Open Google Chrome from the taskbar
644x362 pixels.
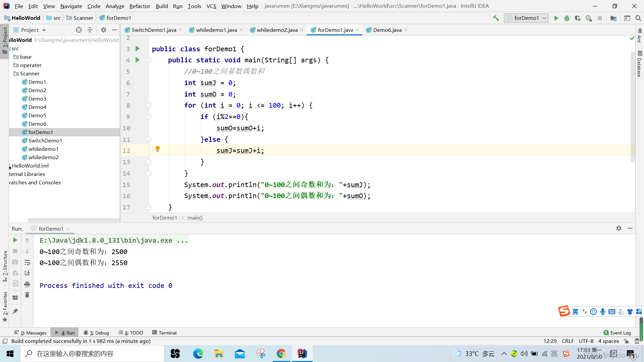coord(281,354)
